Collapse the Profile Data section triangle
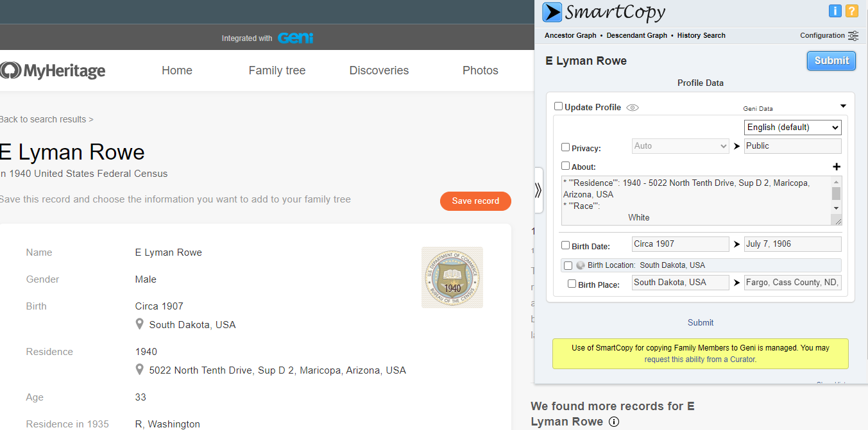Screen dimensions: 868x430 pos(843,106)
